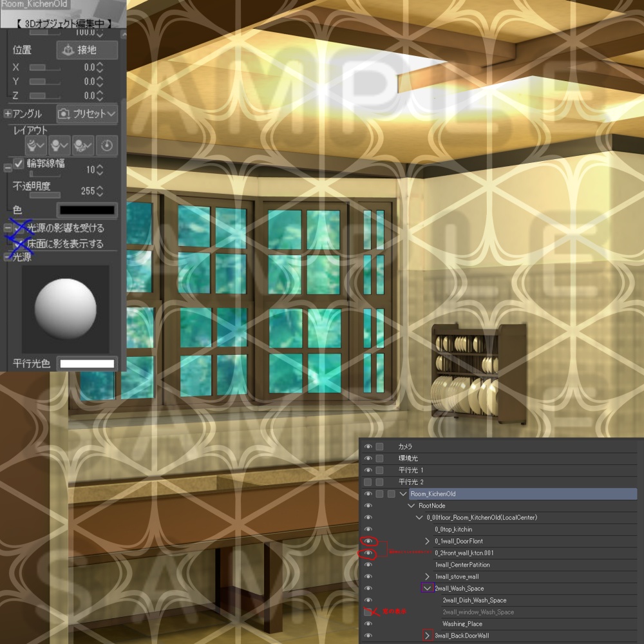Hide Washing_Place using its eye icon
Image resolution: width=644 pixels, height=644 pixels.
click(x=368, y=624)
